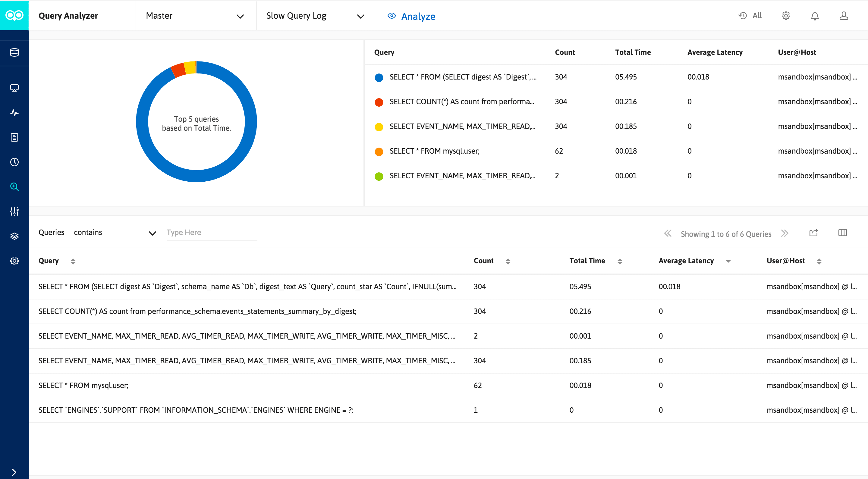Export results using the share icon

813,233
